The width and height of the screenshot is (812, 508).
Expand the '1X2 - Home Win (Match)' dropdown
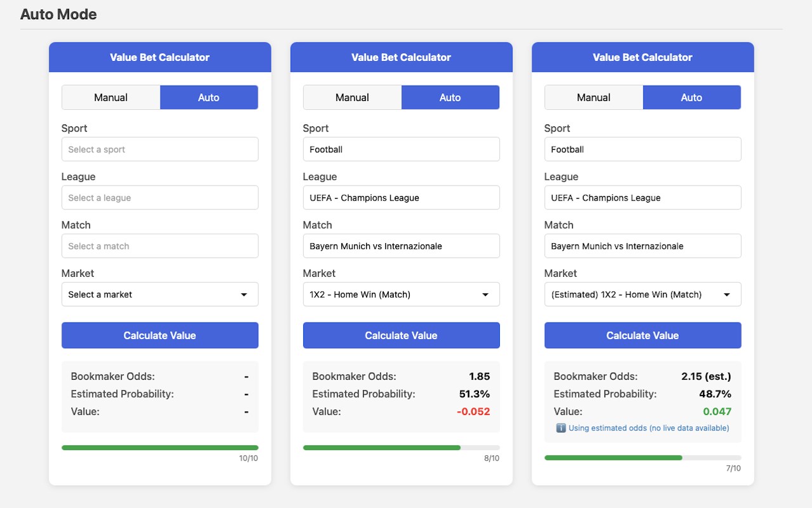401,295
